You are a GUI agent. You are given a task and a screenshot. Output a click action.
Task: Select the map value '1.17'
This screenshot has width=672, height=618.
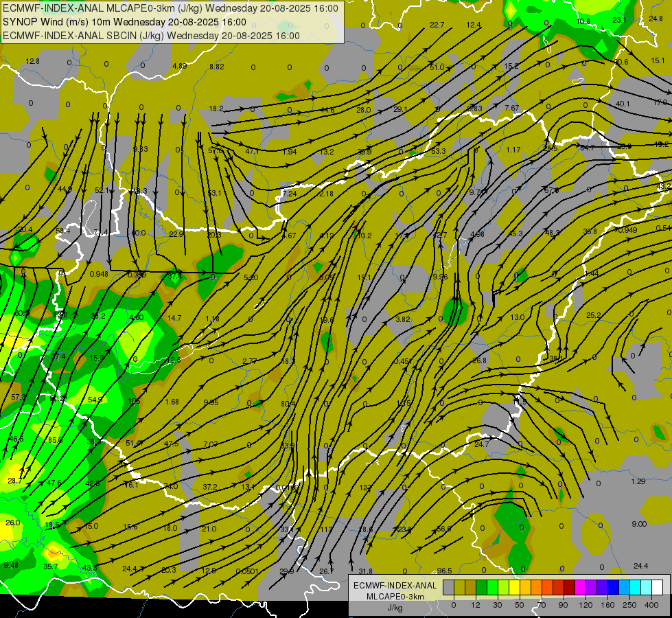[x=513, y=150]
